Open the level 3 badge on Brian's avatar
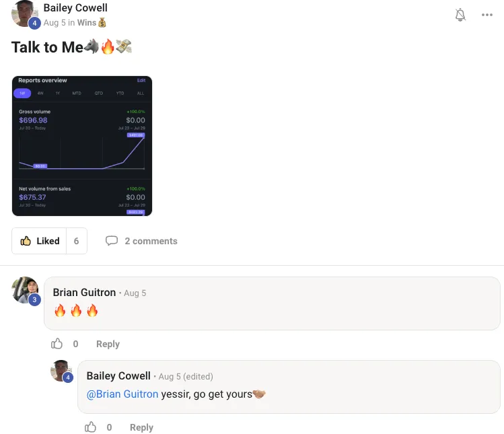The image size is (504, 434). (34, 299)
